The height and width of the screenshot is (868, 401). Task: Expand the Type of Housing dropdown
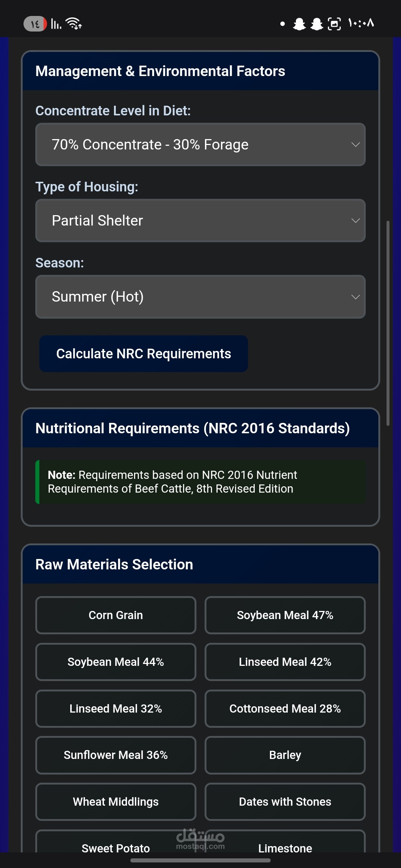[x=200, y=221]
